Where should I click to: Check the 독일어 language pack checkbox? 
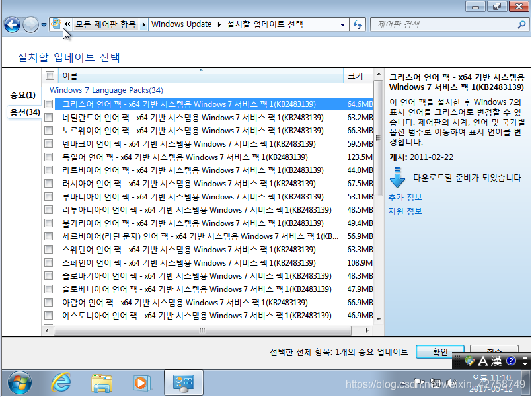coord(49,157)
